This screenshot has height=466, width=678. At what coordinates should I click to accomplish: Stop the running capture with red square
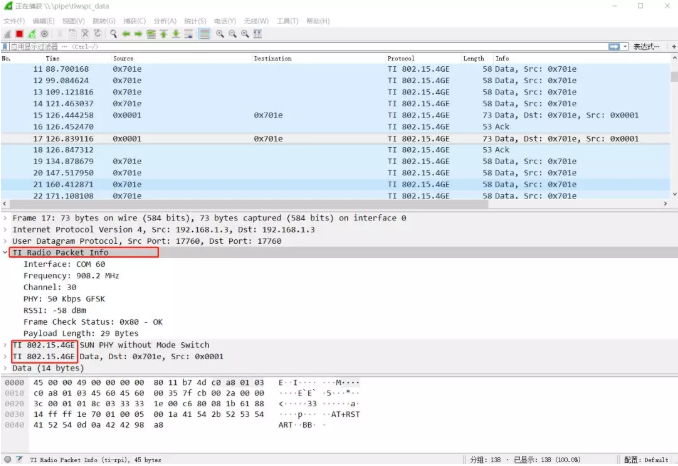[19, 34]
